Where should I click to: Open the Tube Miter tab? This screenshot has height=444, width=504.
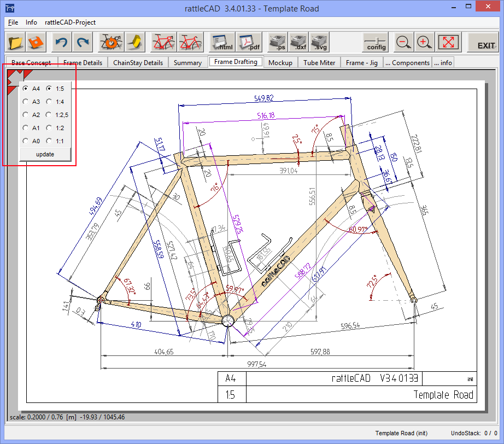point(319,63)
